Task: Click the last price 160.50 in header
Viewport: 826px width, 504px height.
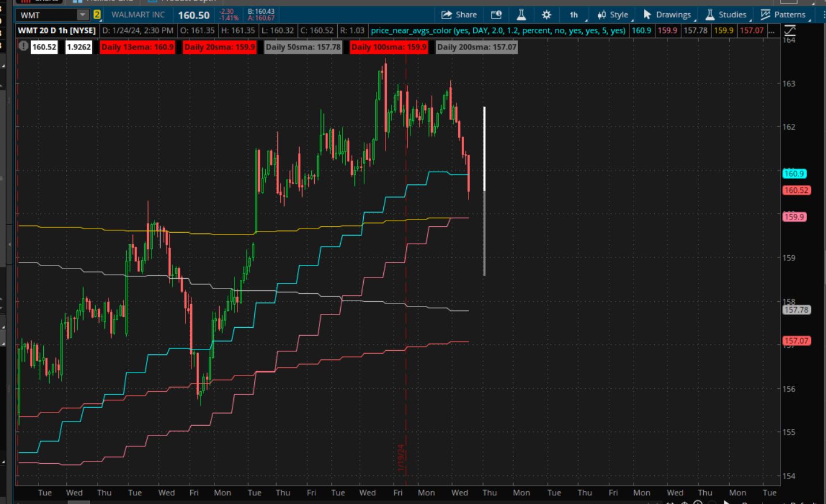Action: click(x=194, y=15)
